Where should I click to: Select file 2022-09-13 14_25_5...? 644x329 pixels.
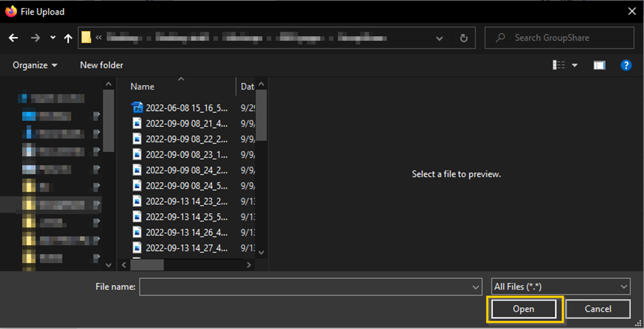(x=186, y=217)
